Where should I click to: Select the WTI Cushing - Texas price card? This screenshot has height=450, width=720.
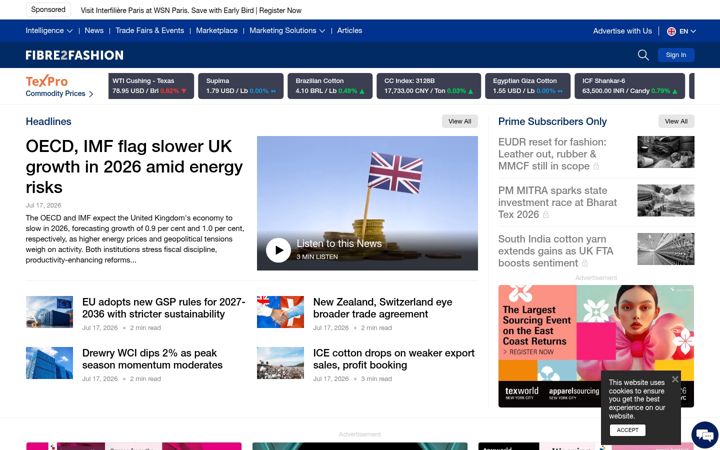[151, 86]
